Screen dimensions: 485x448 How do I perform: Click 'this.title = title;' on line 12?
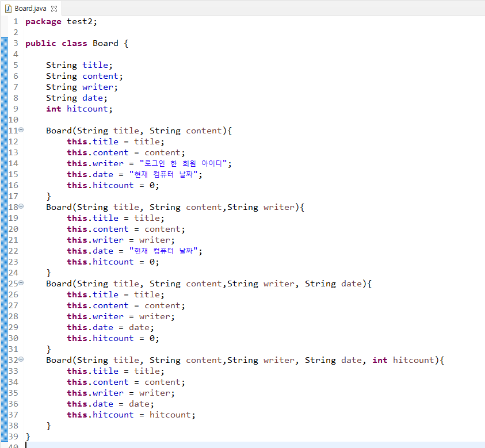click(116, 141)
